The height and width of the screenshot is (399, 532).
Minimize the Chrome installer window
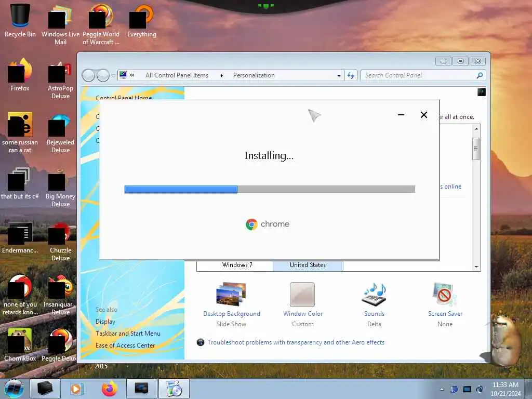pyautogui.click(x=401, y=115)
